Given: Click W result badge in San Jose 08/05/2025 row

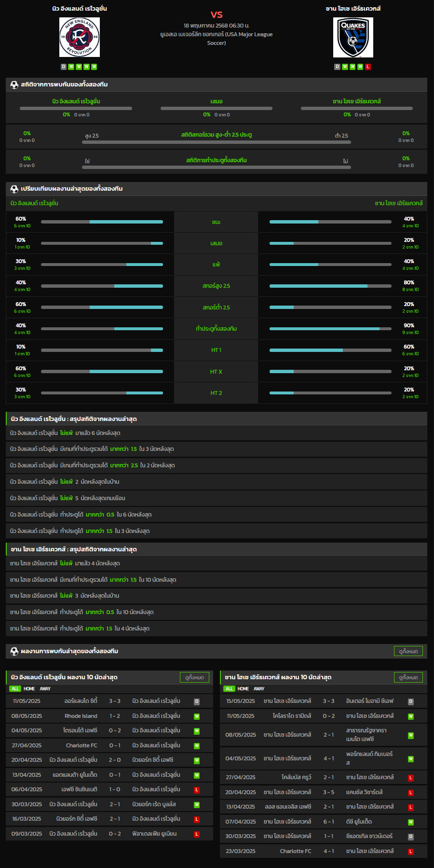Looking at the screenshot, I should 411,735.
